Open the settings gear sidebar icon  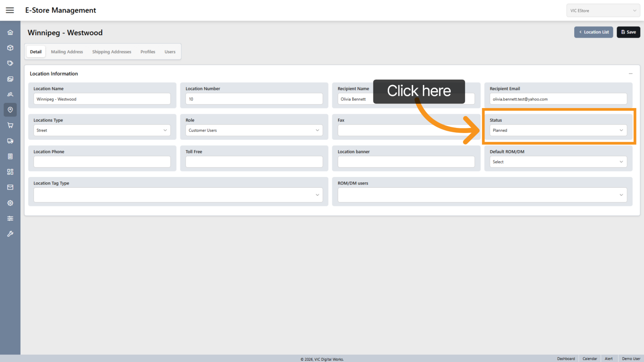(10, 203)
